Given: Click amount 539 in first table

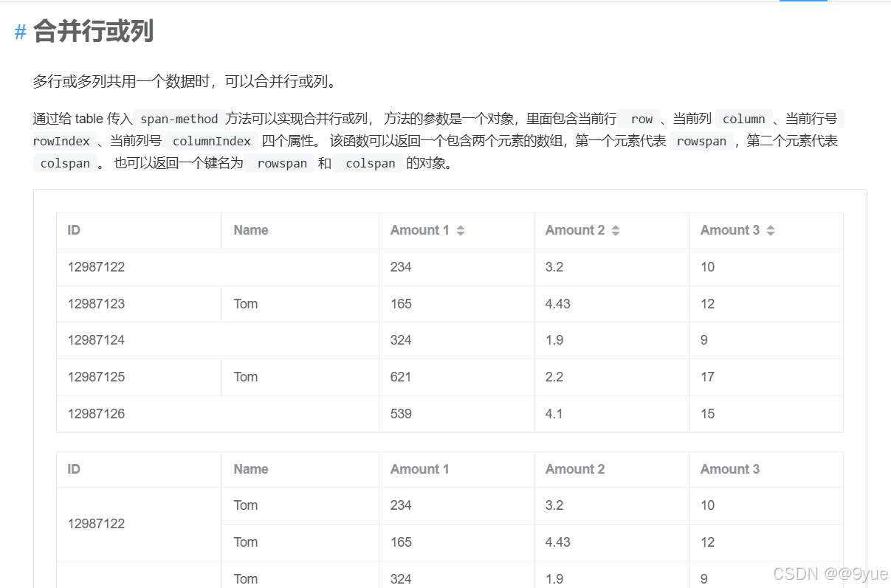Looking at the screenshot, I should pos(401,414).
